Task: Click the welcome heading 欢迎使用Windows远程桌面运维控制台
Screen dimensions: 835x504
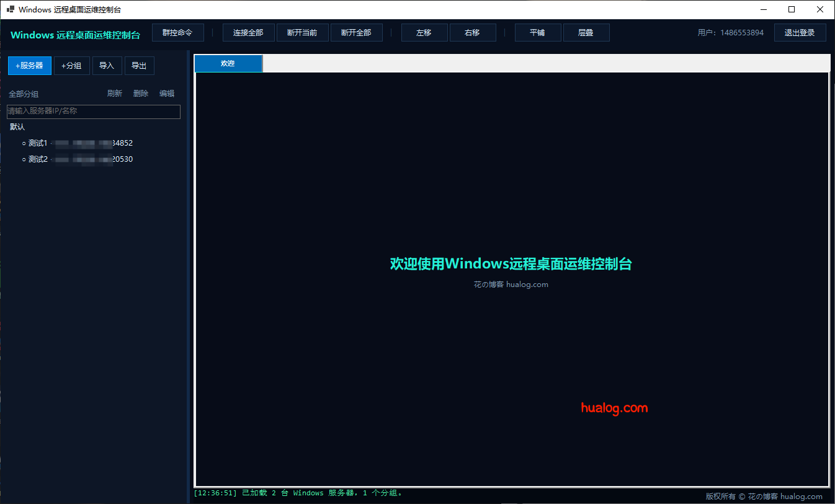Action: pyautogui.click(x=511, y=263)
